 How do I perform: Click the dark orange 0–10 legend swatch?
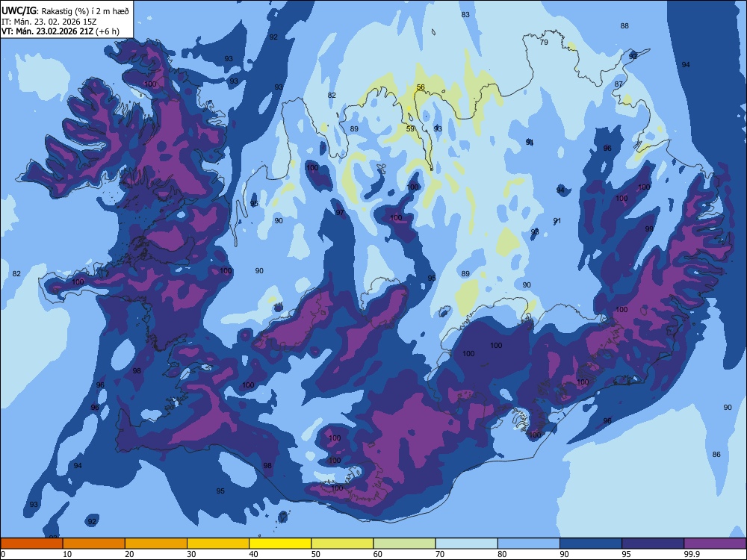[x=31, y=544]
